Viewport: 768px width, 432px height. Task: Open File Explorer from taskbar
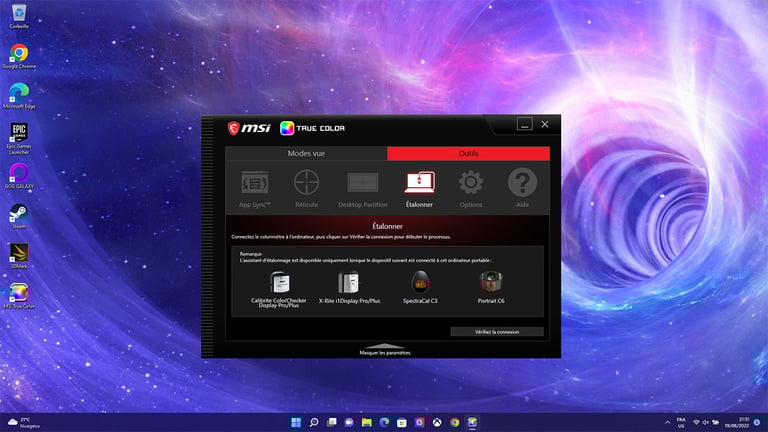(x=367, y=422)
